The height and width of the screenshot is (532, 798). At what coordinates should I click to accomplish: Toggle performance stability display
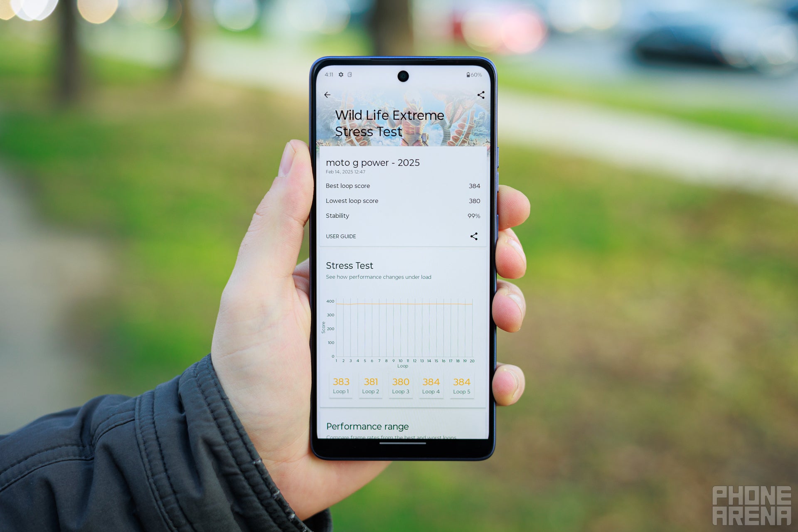pos(397,232)
